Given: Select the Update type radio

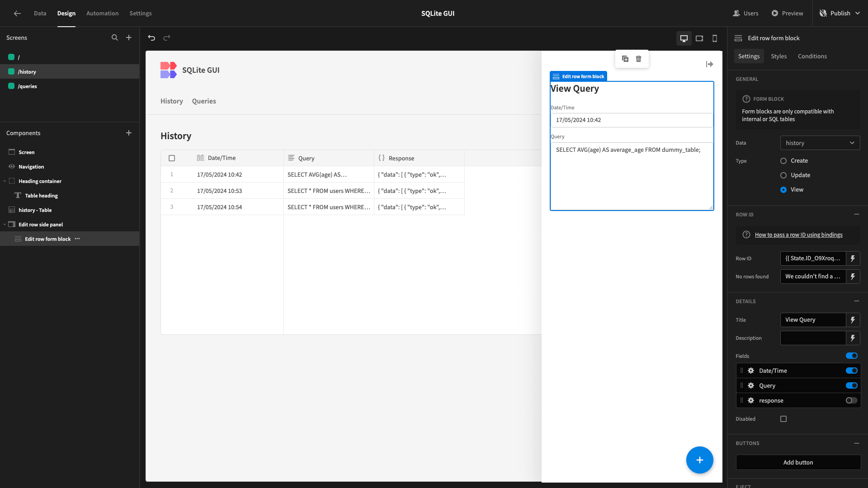Looking at the screenshot, I should click(783, 175).
